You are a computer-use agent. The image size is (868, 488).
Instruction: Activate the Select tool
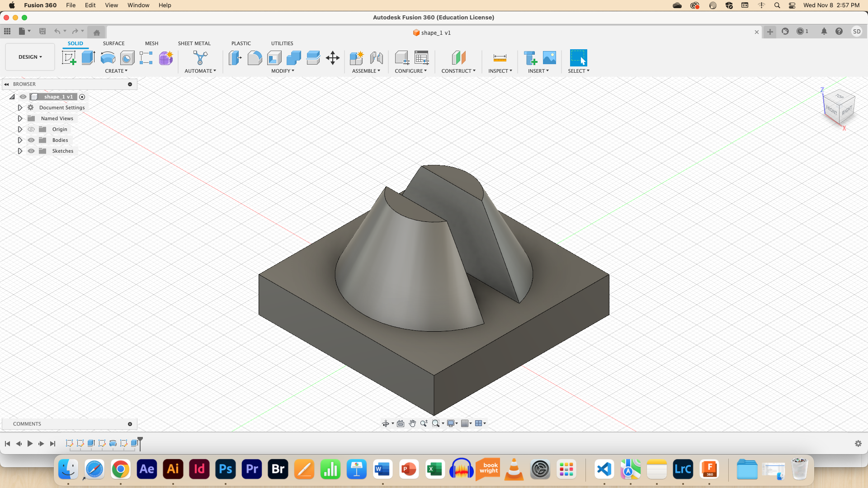pos(578,58)
